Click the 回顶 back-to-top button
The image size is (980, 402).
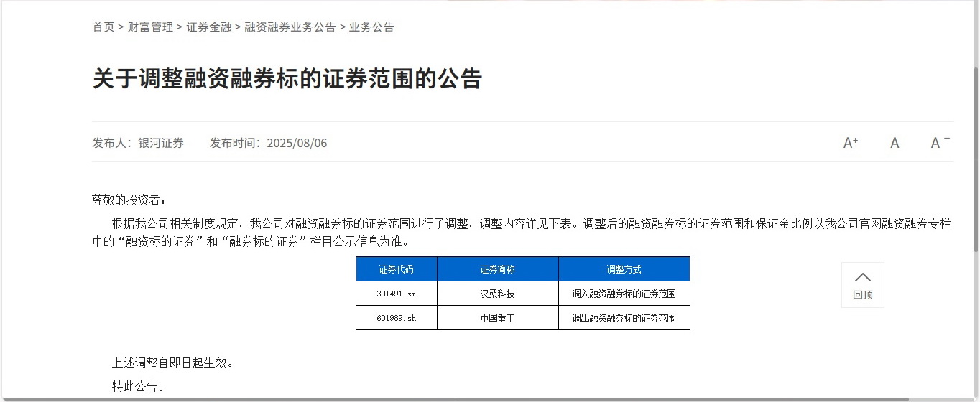(x=863, y=285)
